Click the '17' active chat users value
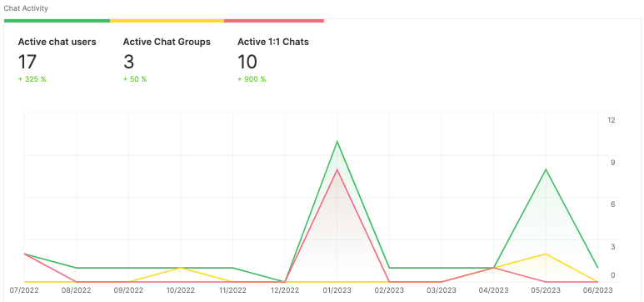644x302 pixels. tap(27, 62)
